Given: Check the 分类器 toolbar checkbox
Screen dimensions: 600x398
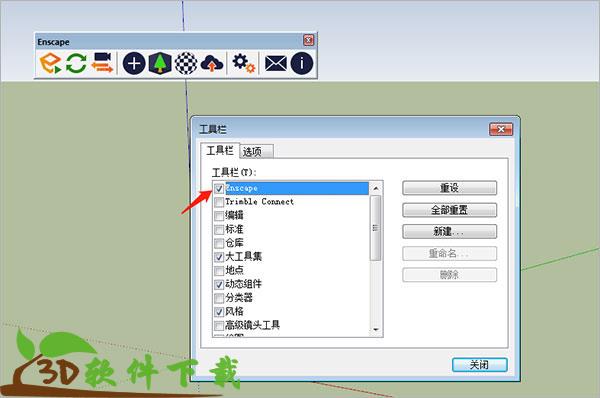Looking at the screenshot, I should click(219, 298).
